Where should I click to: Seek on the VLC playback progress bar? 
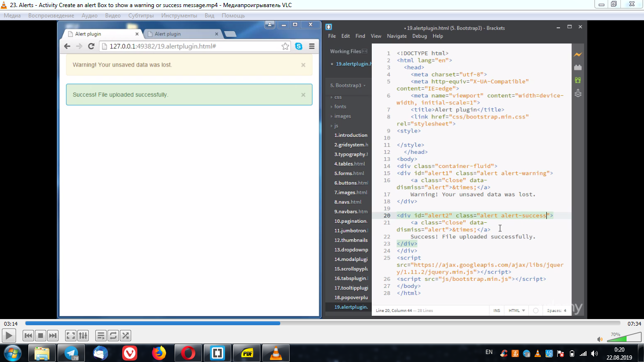coord(322,323)
